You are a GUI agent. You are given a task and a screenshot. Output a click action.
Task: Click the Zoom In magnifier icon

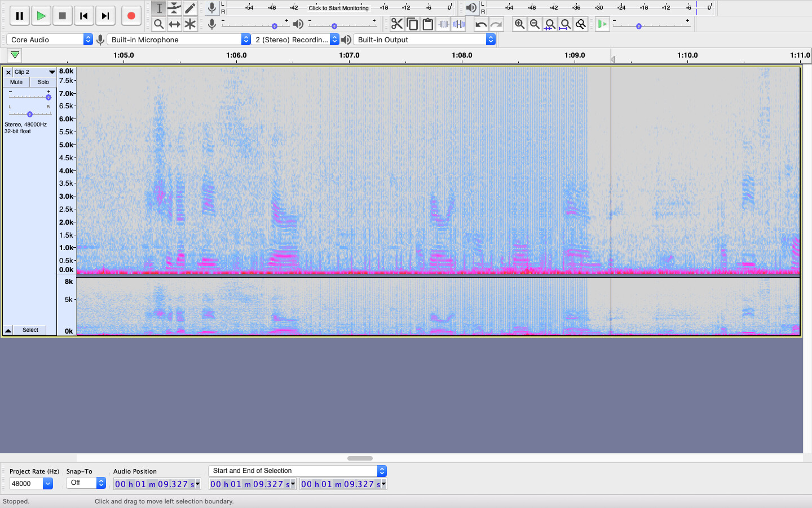tap(519, 24)
